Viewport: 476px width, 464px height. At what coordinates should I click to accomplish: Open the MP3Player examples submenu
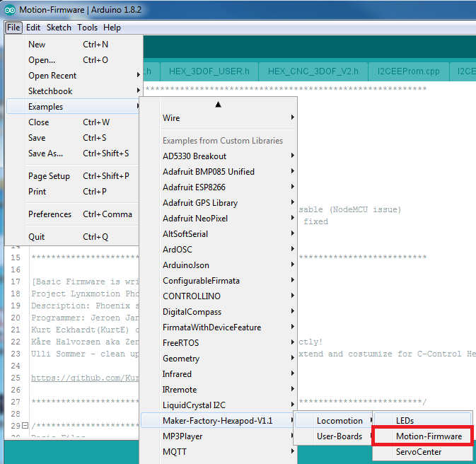coord(219,436)
